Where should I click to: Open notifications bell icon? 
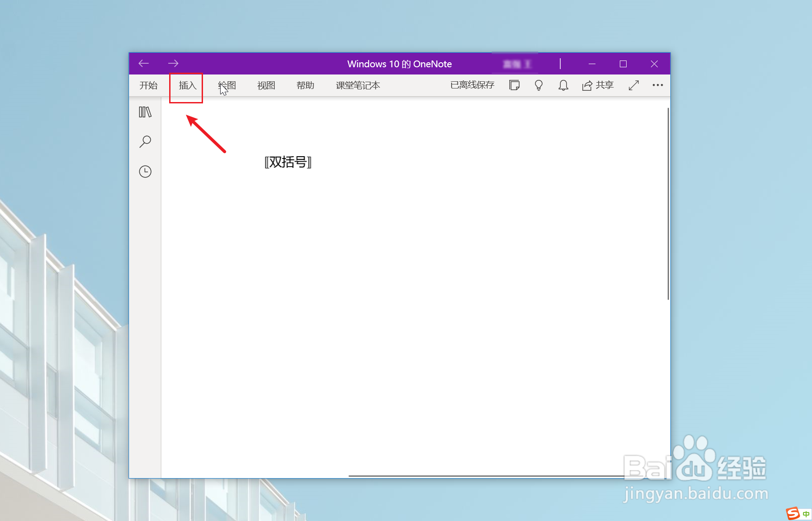(563, 85)
